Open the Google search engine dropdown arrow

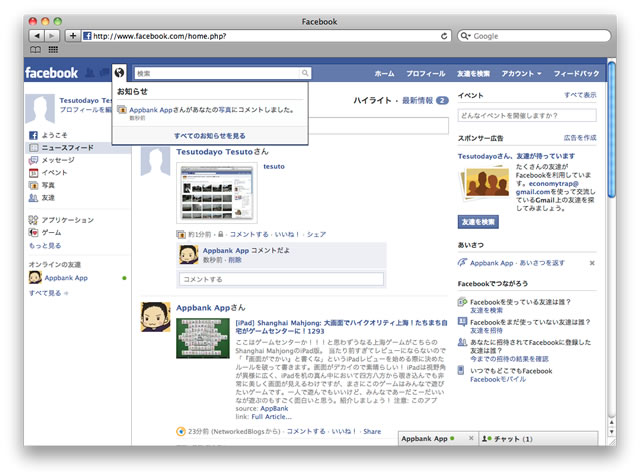[x=470, y=36]
